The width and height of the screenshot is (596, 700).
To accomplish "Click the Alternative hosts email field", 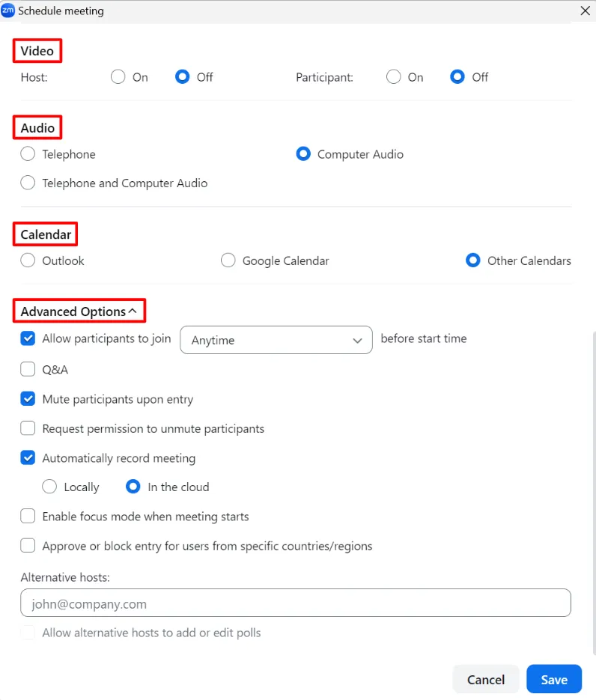I will coord(296,603).
